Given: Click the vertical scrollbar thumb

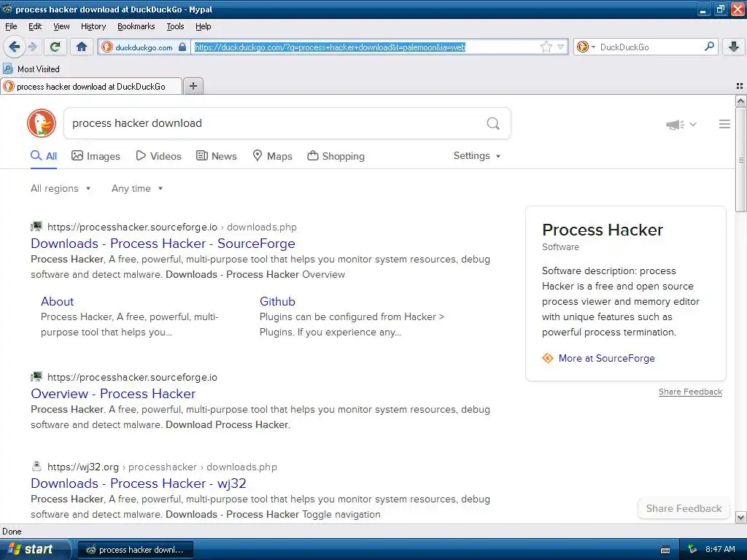Looking at the screenshot, I should [740, 160].
